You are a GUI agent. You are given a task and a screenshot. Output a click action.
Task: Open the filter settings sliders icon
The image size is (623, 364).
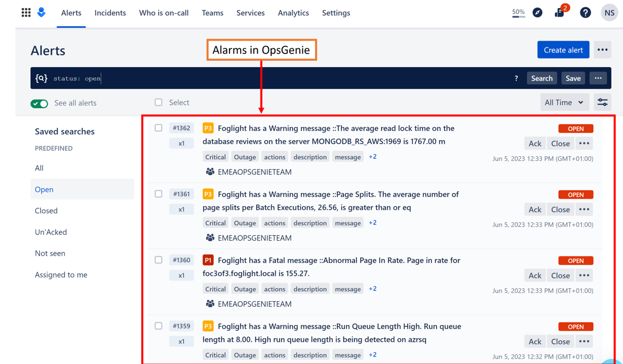pyautogui.click(x=602, y=103)
